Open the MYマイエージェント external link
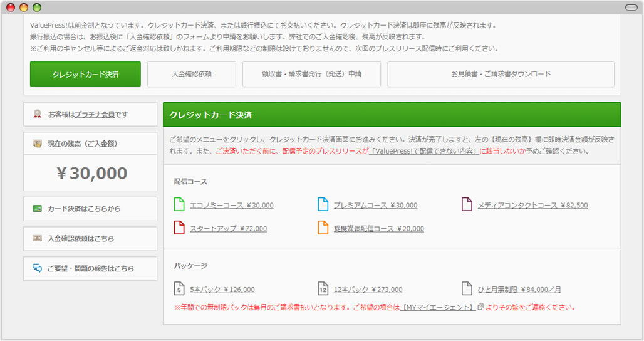Viewport: 644px width, 341px height. (x=437, y=307)
